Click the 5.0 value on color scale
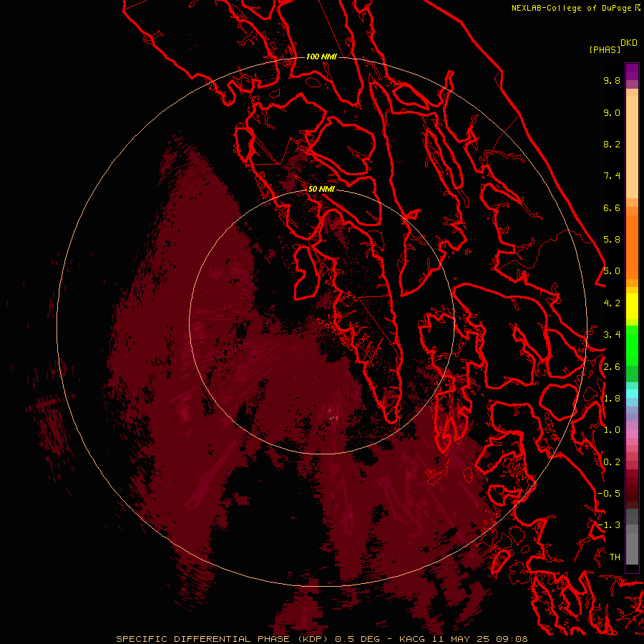This screenshot has width=644, height=644. pyautogui.click(x=612, y=271)
